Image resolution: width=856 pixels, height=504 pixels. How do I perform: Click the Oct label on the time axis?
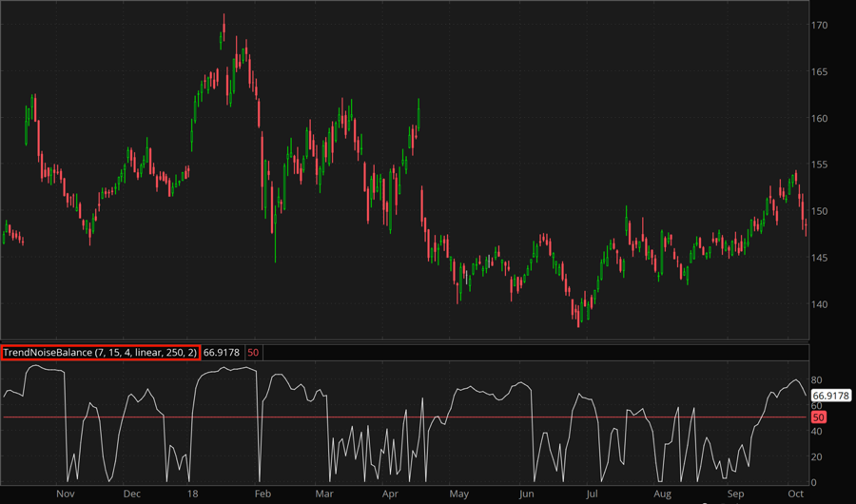tap(796, 494)
